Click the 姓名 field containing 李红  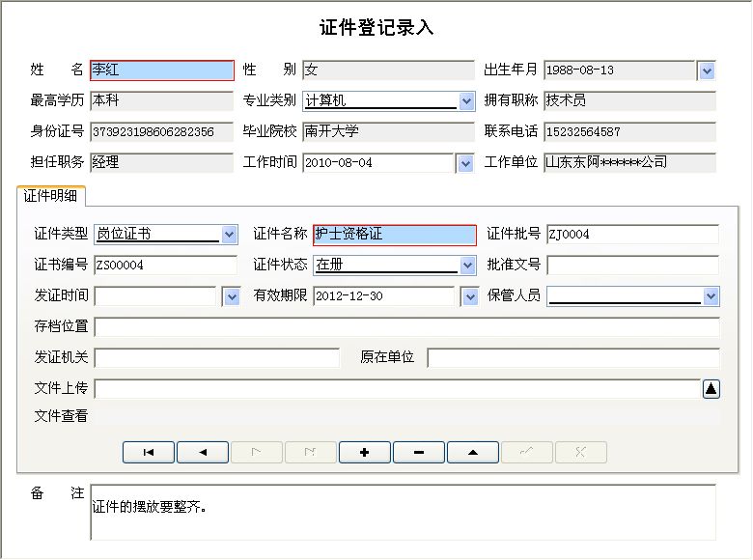[161, 70]
